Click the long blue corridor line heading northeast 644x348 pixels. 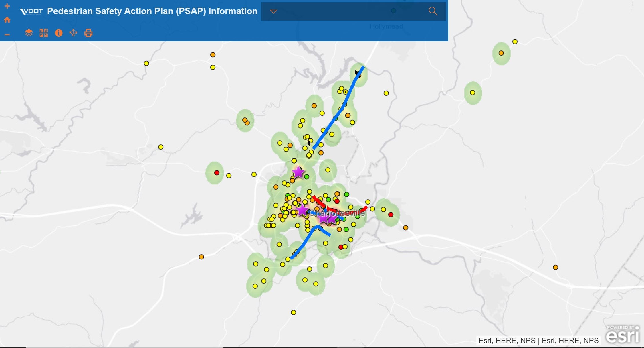[x=338, y=113]
